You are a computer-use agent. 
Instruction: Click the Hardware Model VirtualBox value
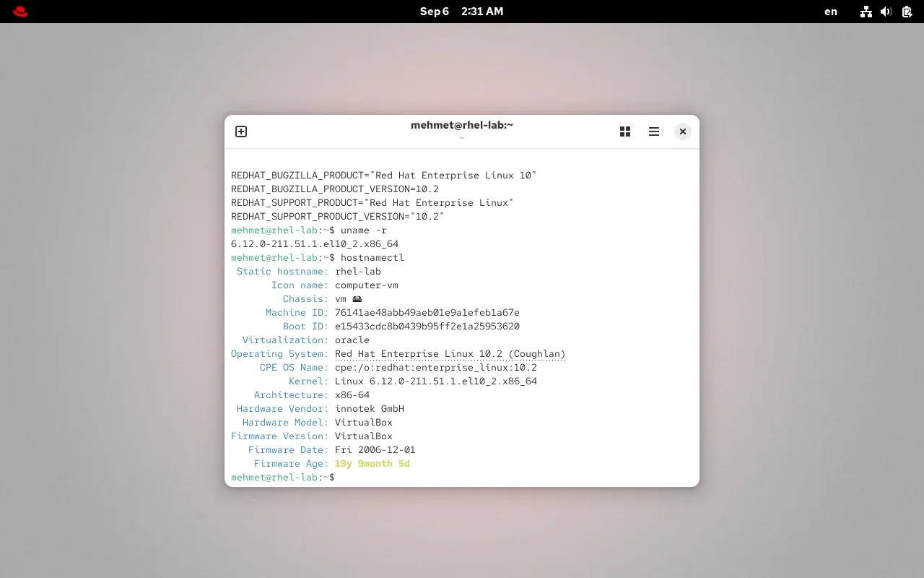(364, 423)
